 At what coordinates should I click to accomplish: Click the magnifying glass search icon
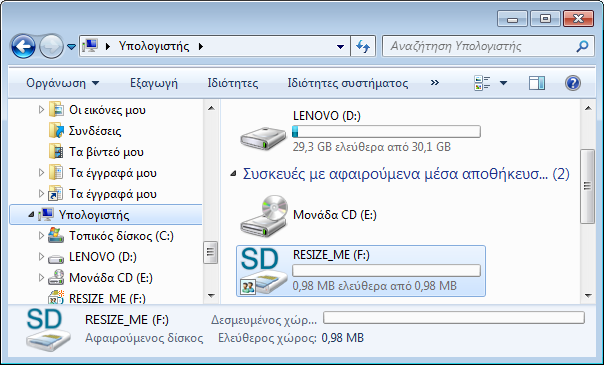click(582, 46)
